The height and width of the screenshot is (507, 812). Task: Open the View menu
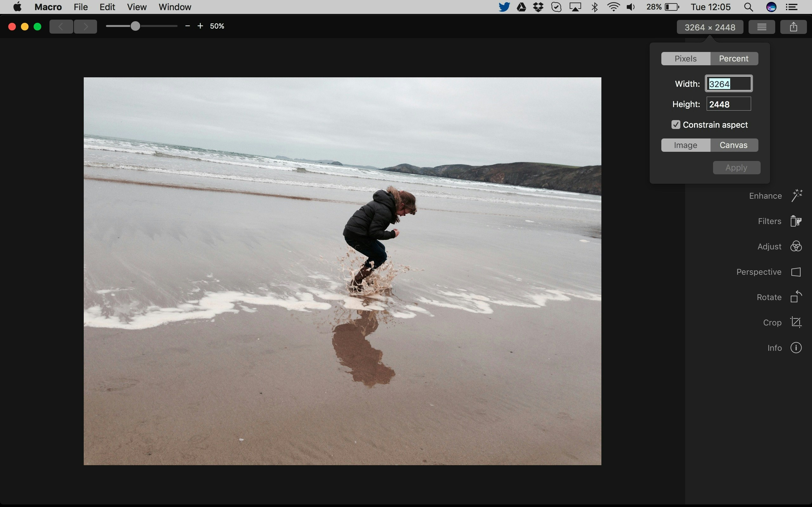(137, 7)
